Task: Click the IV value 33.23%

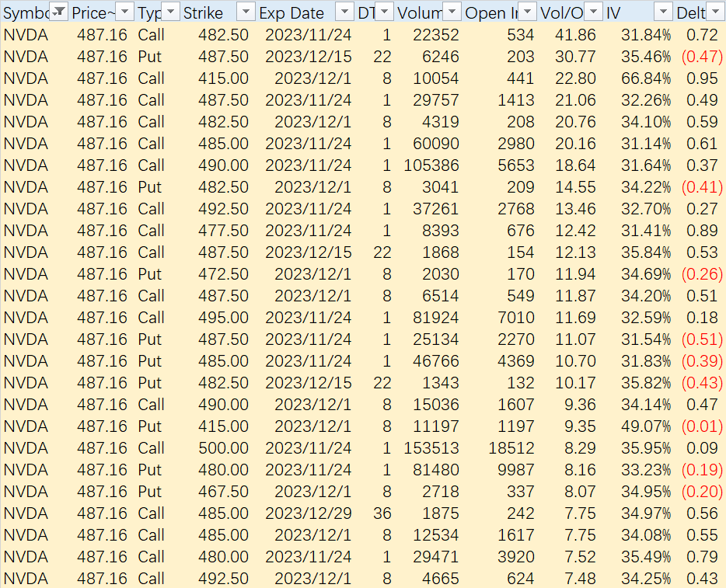Action: click(x=646, y=470)
